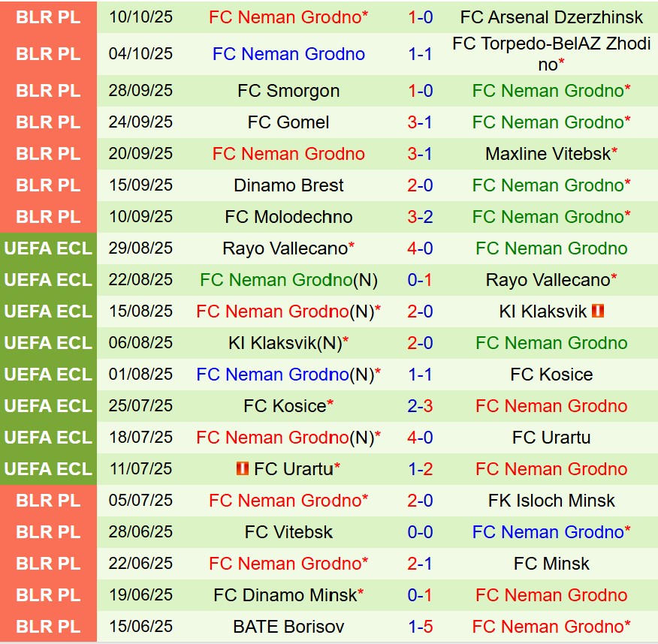Open the FC Minsk team link

[x=551, y=563]
